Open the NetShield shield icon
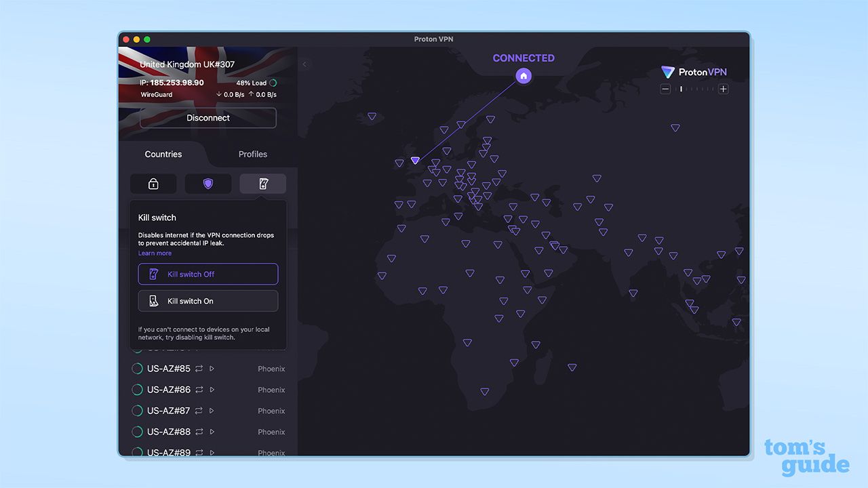Screen dimensions: 868x488 point(208,184)
